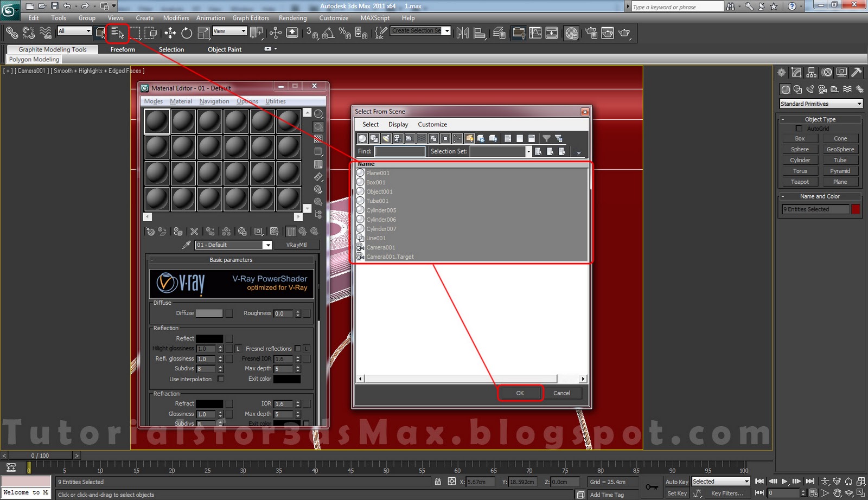Screen dimensions: 868x500
Task: Click Show Map in Viewport checker icon
Action: point(274,232)
